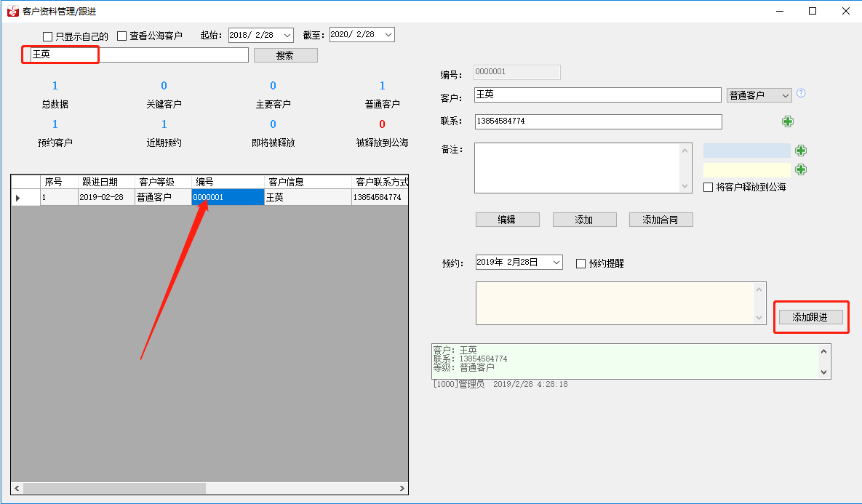Open the 起始 start date dropdown
This screenshot has height=504, width=862.
286,35
